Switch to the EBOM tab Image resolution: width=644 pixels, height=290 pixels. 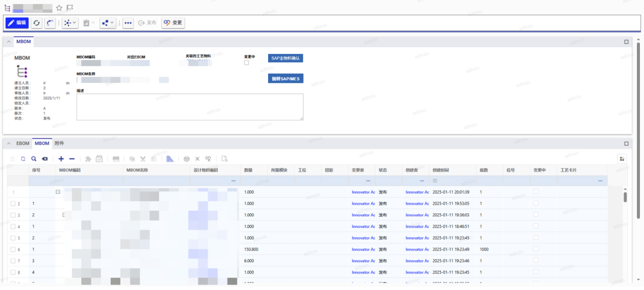click(x=23, y=144)
